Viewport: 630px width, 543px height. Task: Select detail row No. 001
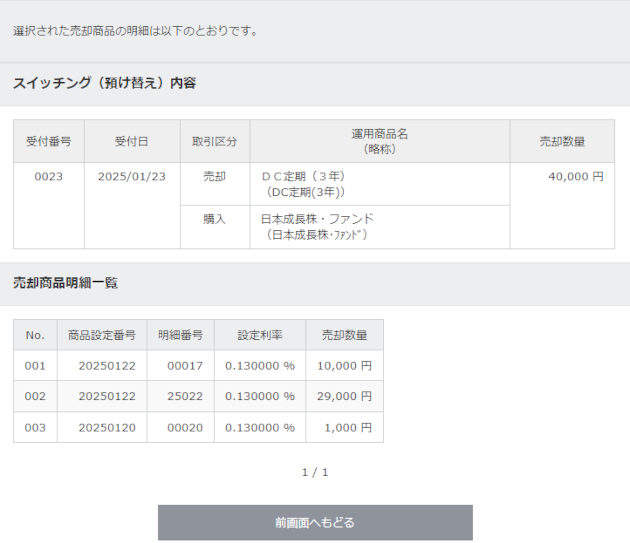35,366
